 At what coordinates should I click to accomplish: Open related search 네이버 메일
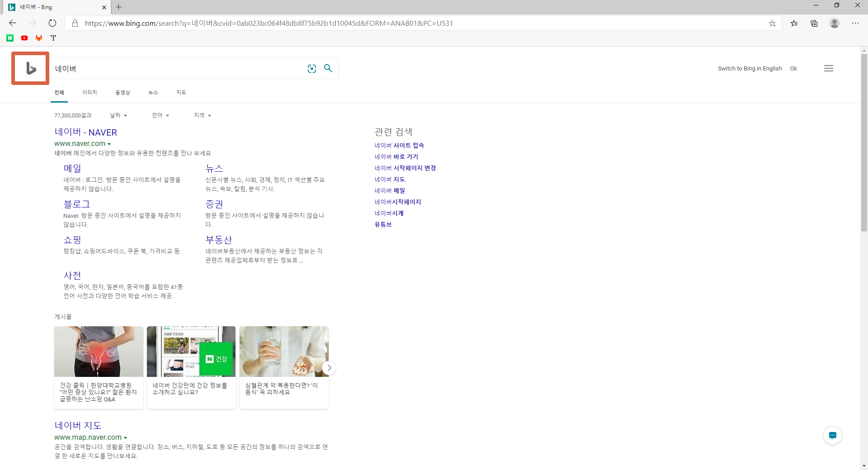tap(390, 191)
